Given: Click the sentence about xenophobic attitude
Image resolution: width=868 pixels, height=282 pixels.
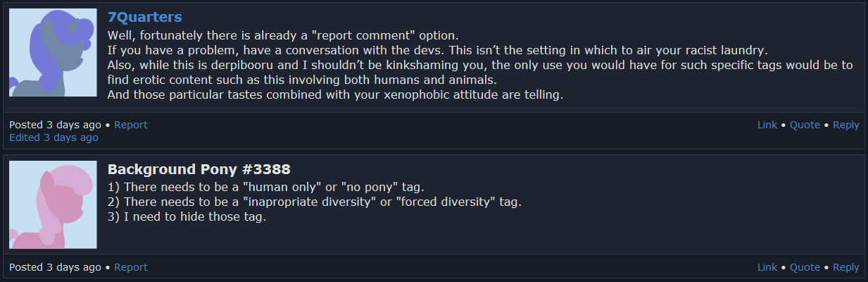Looking at the screenshot, I should tap(335, 94).
